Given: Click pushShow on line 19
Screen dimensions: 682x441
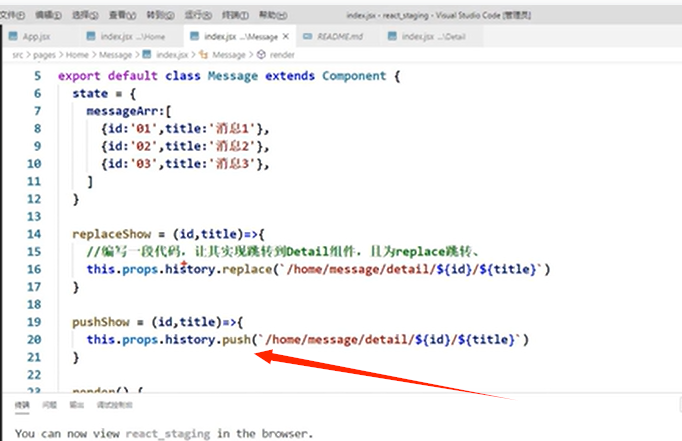Looking at the screenshot, I should click(101, 322).
